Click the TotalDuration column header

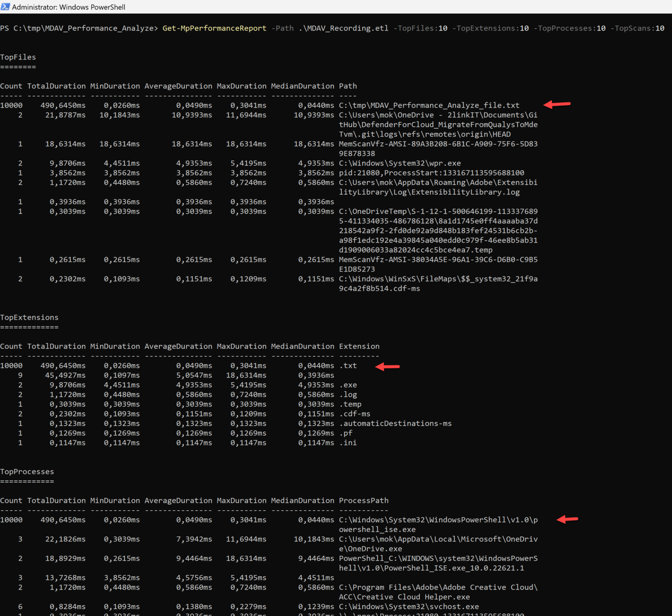click(56, 86)
